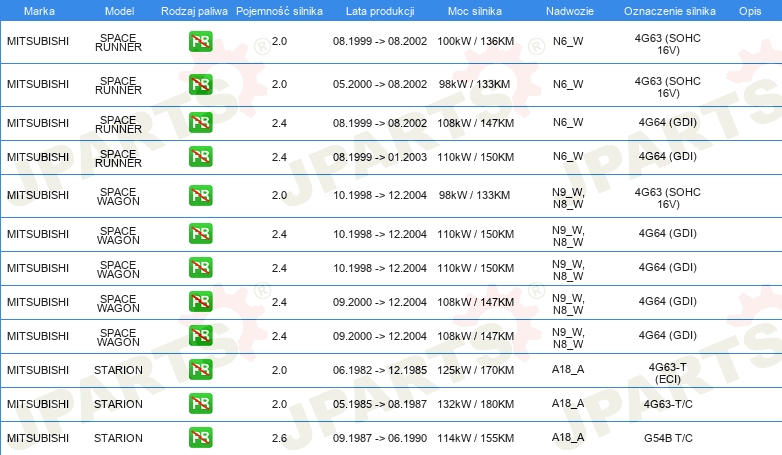The height and width of the screenshot is (455, 782).
Task: Click '98kW / 133KM' in the Space Runner row
Action: click(x=474, y=84)
